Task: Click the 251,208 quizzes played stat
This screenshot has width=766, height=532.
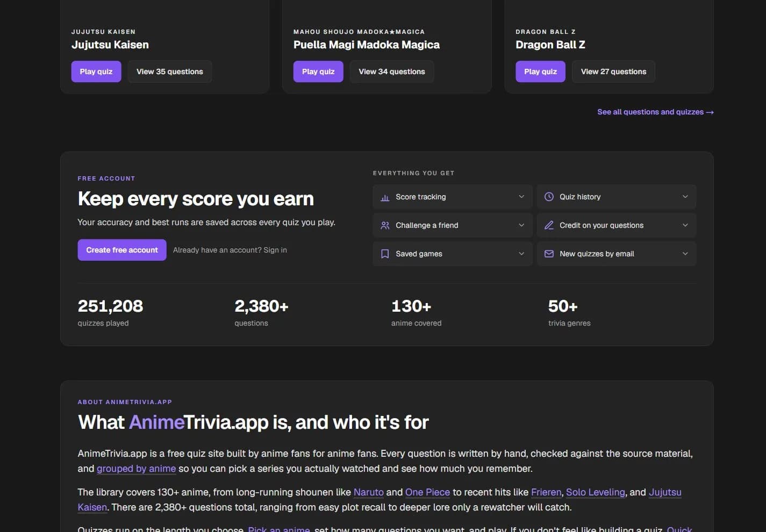Action: [111, 312]
